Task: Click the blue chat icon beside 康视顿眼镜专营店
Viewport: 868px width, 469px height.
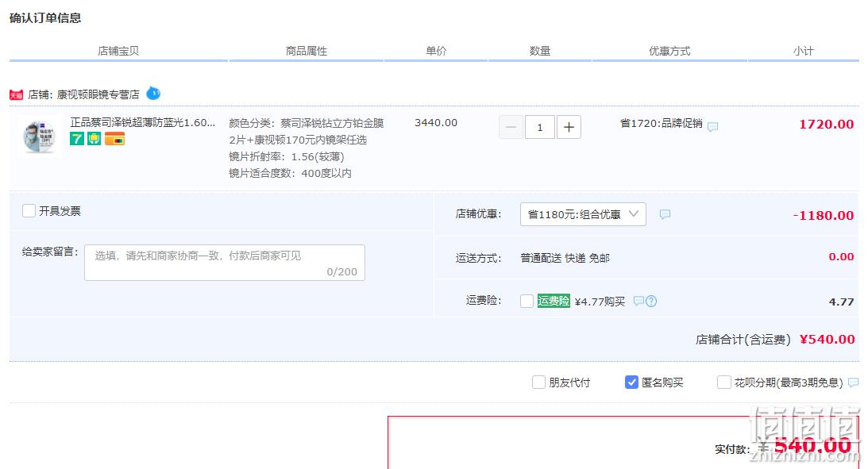Action: pyautogui.click(x=153, y=94)
